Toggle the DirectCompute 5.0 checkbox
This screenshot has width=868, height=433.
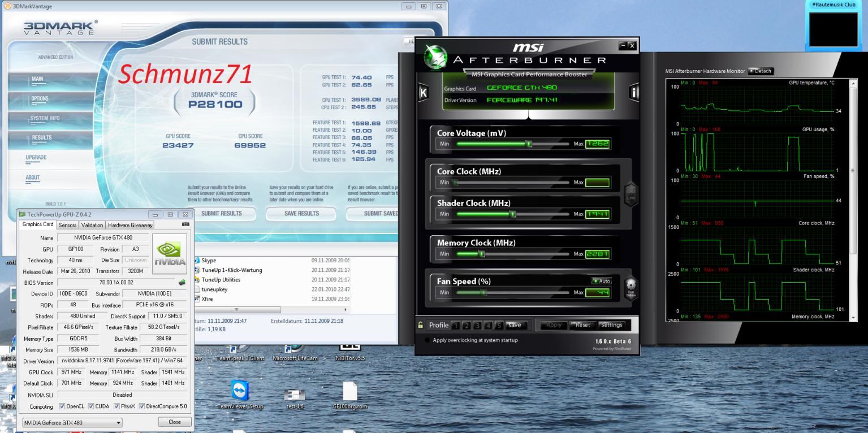click(142, 406)
